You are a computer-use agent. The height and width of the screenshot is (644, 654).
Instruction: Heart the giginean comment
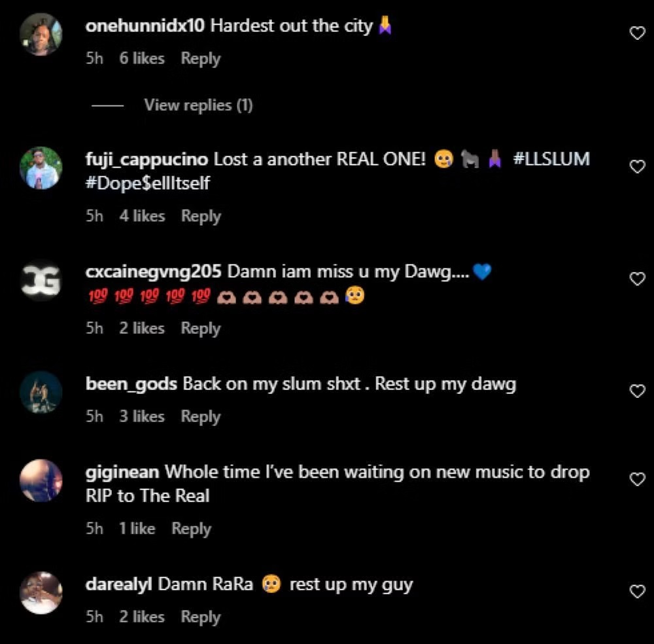pos(637,479)
